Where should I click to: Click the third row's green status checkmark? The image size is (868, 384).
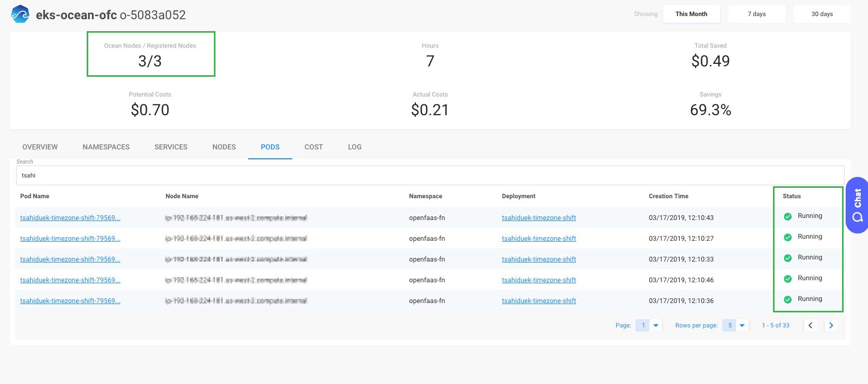point(788,258)
